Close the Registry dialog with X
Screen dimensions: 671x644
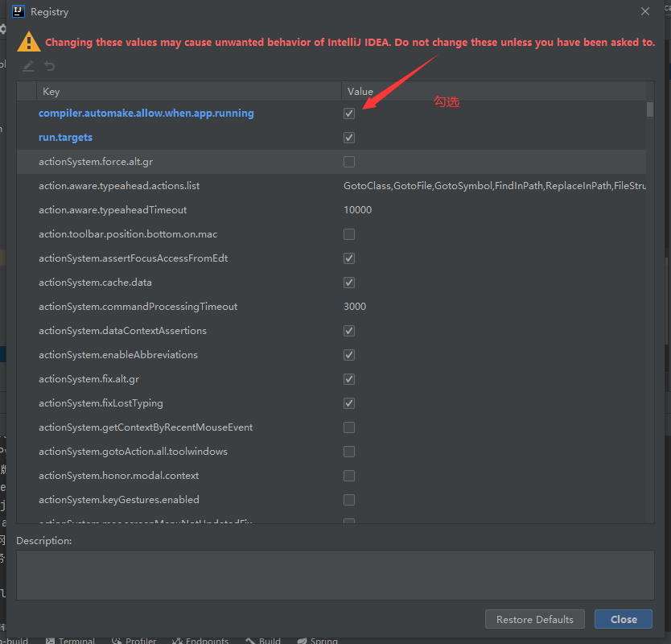[644, 11]
